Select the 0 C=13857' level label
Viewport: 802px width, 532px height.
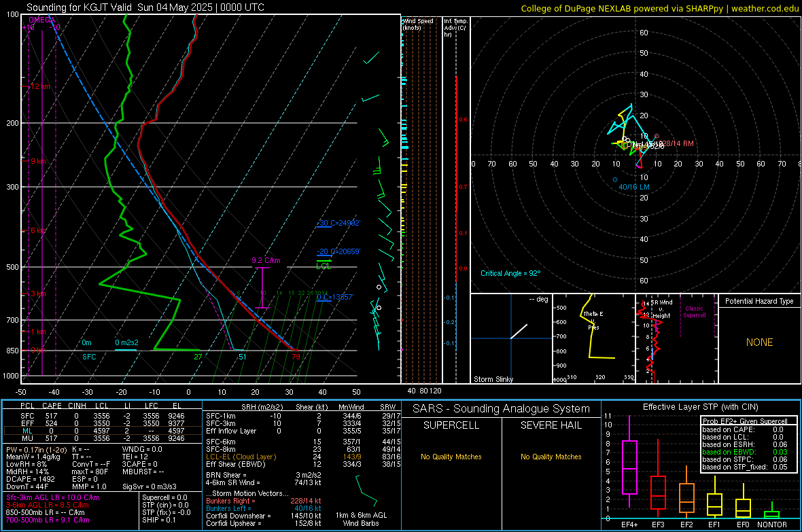tap(335, 297)
